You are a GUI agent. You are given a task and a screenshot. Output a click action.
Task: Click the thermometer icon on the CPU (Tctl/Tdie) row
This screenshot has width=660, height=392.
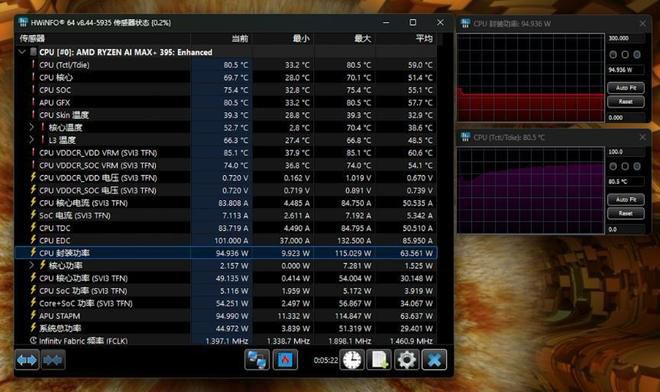click(33, 65)
